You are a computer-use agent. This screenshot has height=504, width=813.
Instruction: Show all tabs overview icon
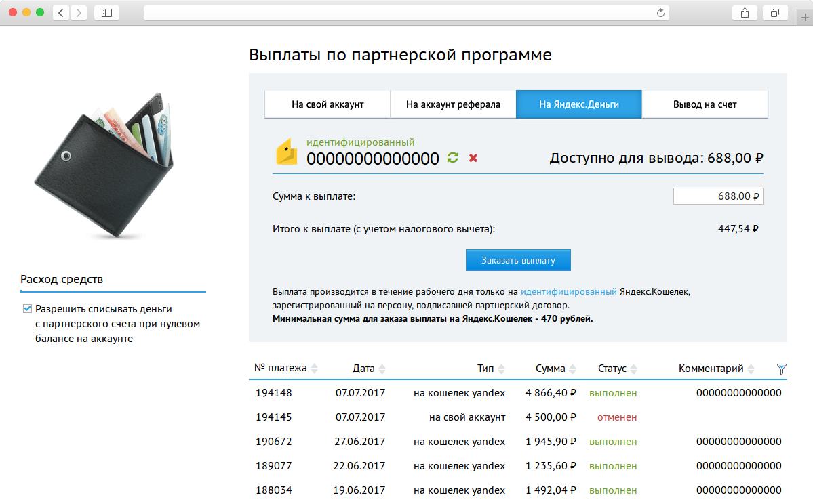pyautogui.click(x=775, y=13)
